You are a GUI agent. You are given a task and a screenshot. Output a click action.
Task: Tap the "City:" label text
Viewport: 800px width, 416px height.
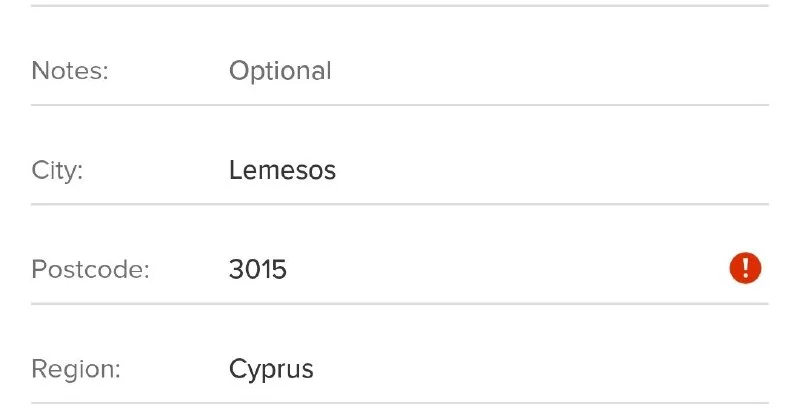(57, 170)
